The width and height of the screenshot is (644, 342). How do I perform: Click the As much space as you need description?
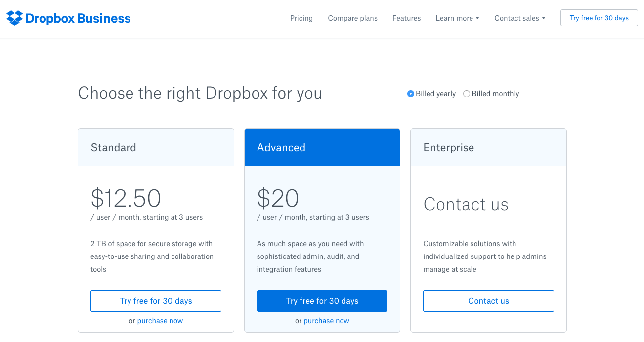pos(310,256)
